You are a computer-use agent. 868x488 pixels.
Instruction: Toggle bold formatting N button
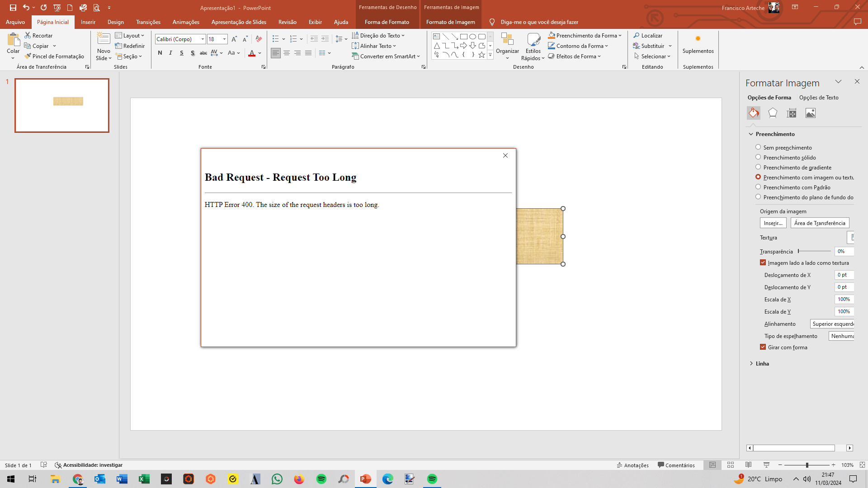click(160, 53)
